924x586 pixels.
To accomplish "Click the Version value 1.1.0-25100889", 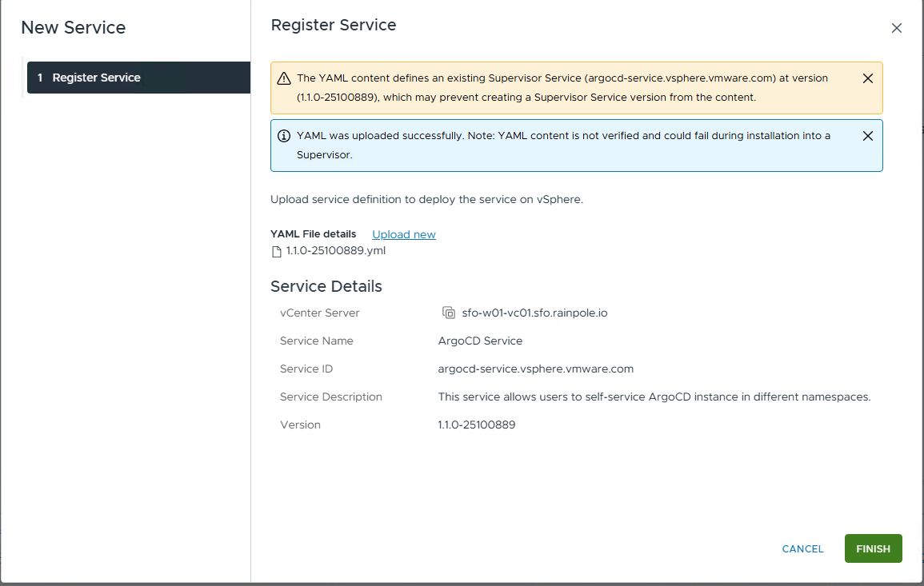I will [476, 425].
